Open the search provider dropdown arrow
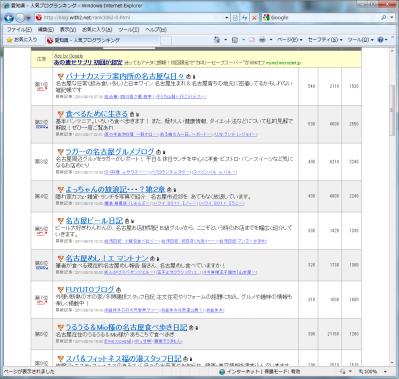Viewport: 399px width, 379px height. point(391,18)
